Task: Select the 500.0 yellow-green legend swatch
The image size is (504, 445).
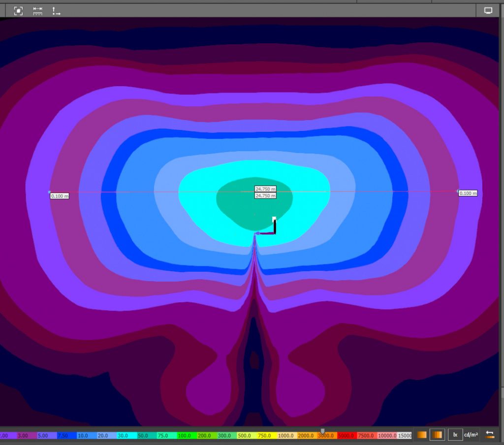Action: pos(247,435)
